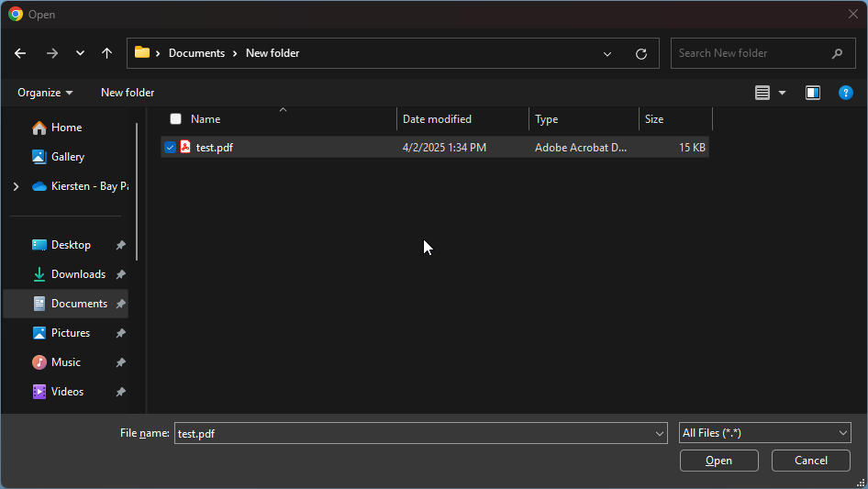868x489 pixels.
Task: Select the test.pdf file name
Action: point(214,148)
